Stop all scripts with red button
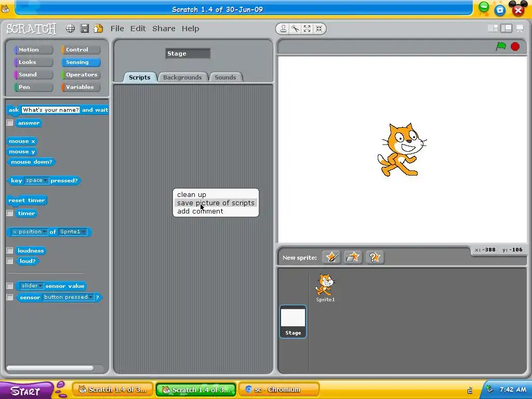532x399 pixels. (515, 46)
